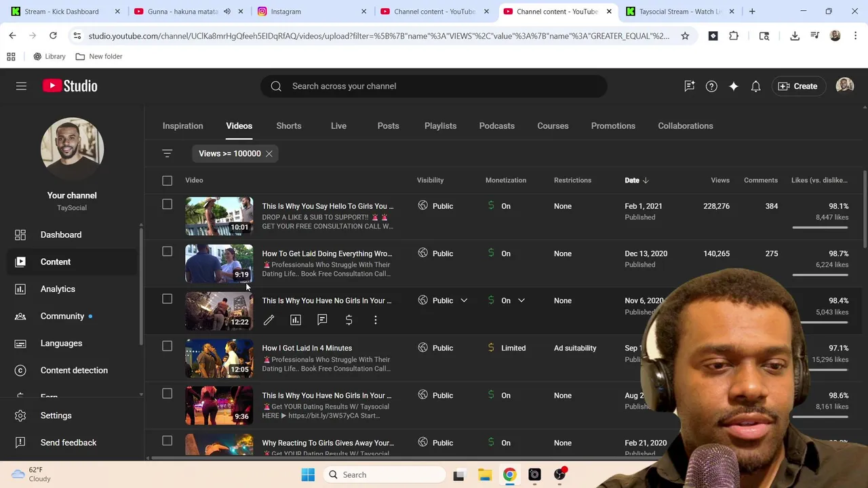Open the Windows Start menu
The image size is (868, 488).
click(308, 474)
